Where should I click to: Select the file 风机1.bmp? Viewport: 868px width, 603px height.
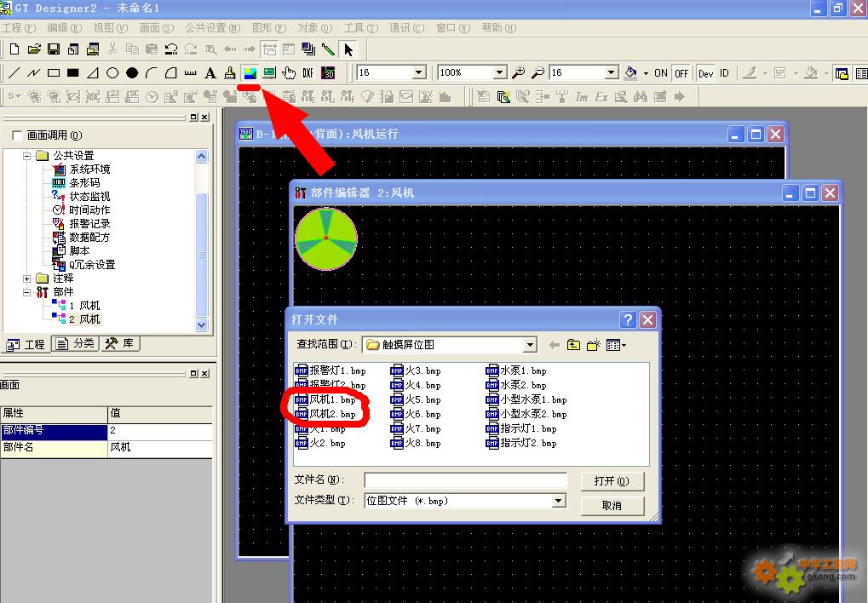(325, 399)
